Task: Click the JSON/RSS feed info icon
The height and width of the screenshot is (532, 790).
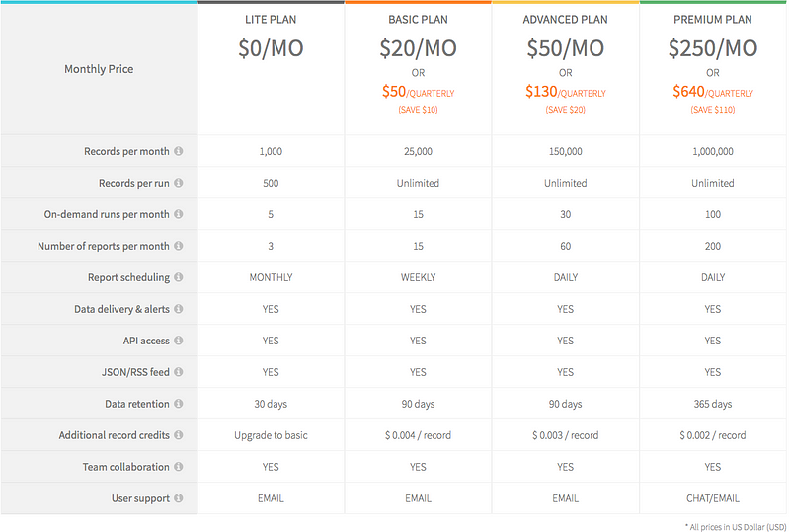Action: click(x=179, y=372)
